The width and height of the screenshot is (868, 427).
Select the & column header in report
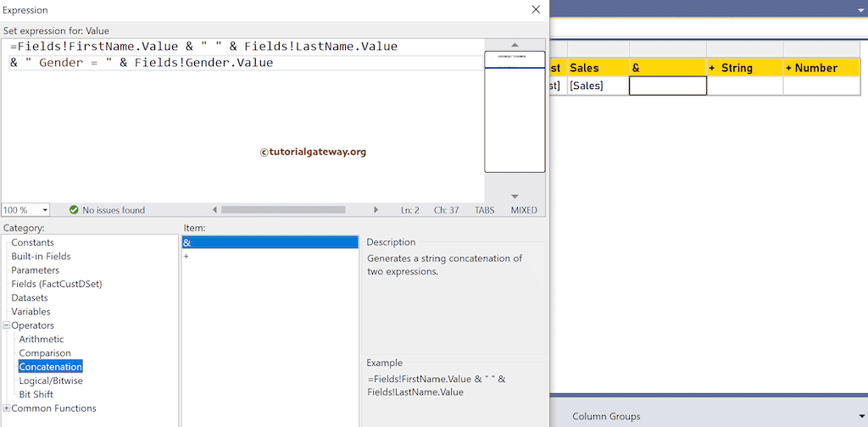(668, 68)
